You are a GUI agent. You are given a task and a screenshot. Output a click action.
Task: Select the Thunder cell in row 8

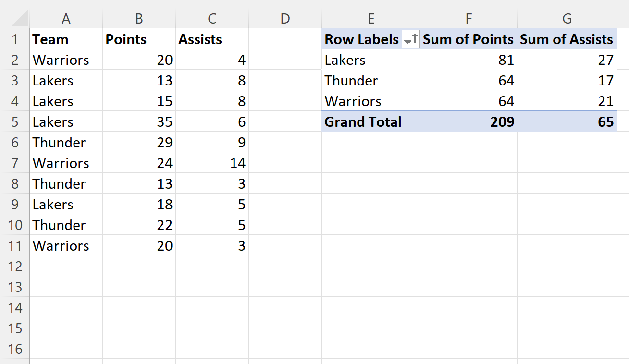pos(66,184)
